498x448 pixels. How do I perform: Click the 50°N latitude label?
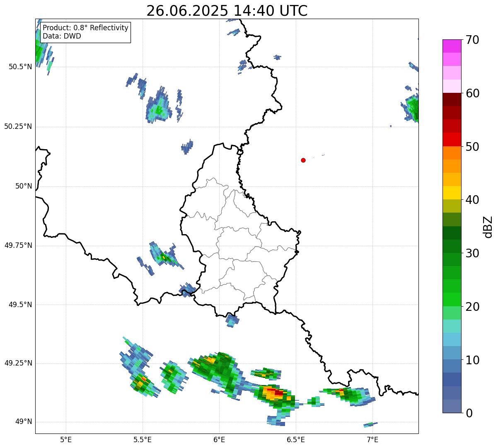[x=24, y=186]
